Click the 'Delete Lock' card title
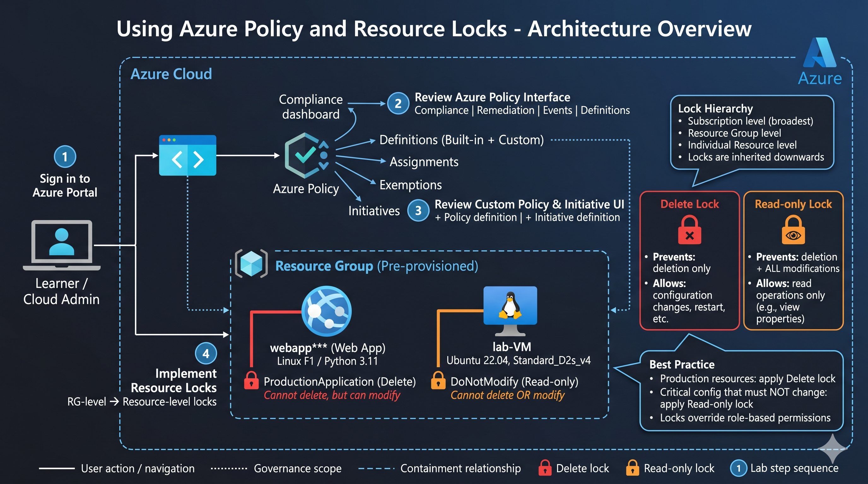 pos(689,204)
